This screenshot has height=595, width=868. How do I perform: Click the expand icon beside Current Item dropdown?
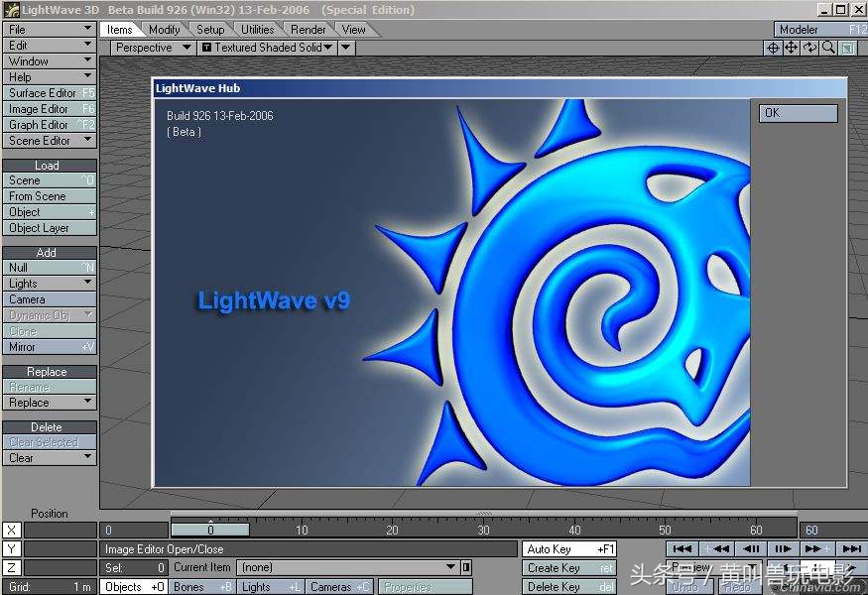pyautogui.click(x=466, y=567)
